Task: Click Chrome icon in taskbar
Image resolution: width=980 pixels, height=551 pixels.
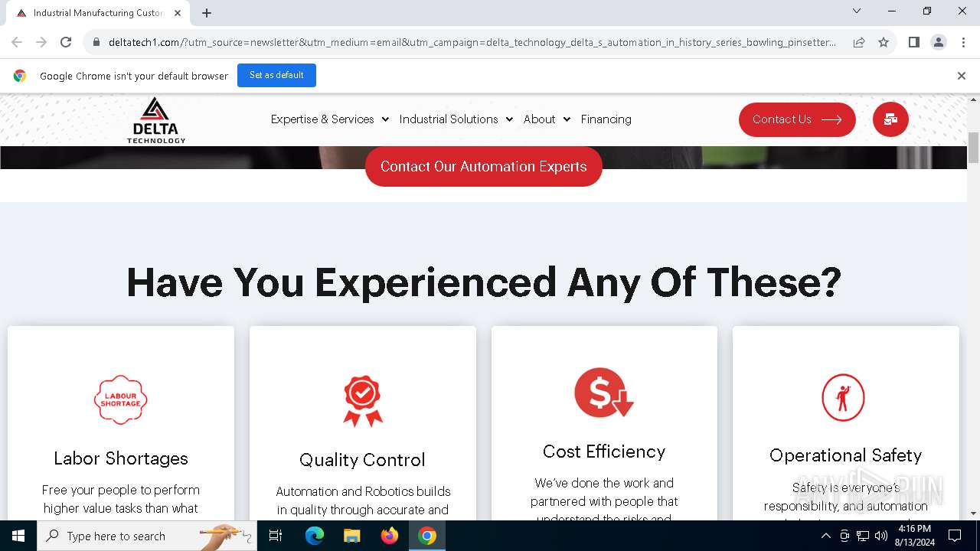Action: point(427,536)
